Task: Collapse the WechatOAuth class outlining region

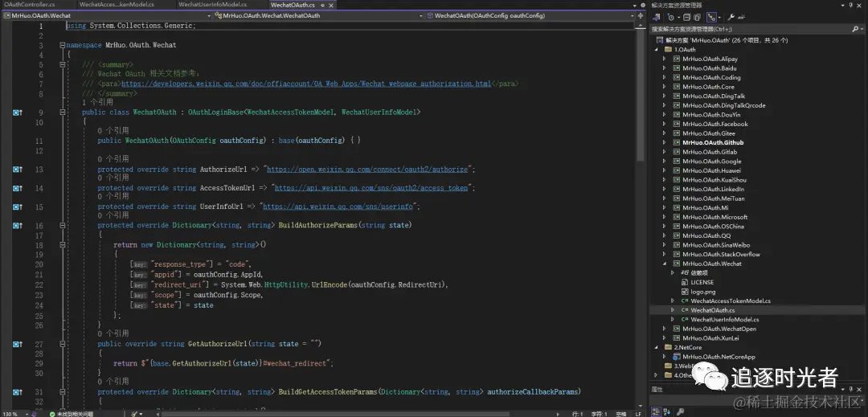Action: coord(62,112)
